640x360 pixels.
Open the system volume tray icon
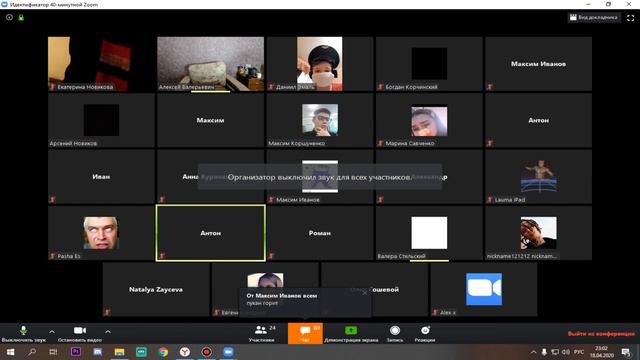coord(566,352)
